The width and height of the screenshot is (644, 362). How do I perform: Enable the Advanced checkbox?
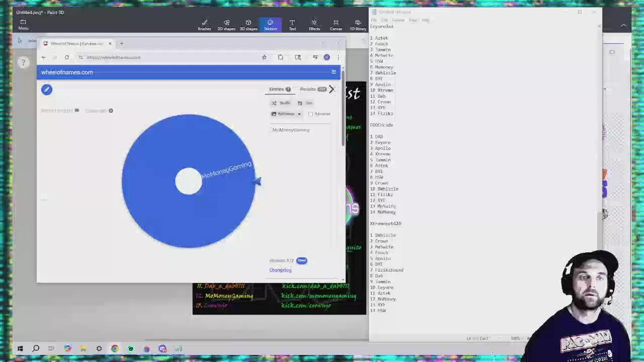pos(310,114)
